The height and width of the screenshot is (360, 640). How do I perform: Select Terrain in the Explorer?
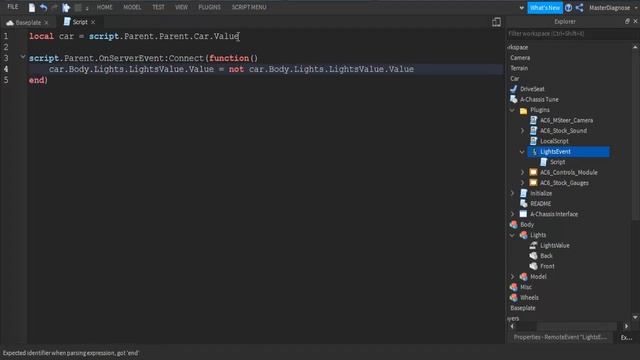[519, 68]
